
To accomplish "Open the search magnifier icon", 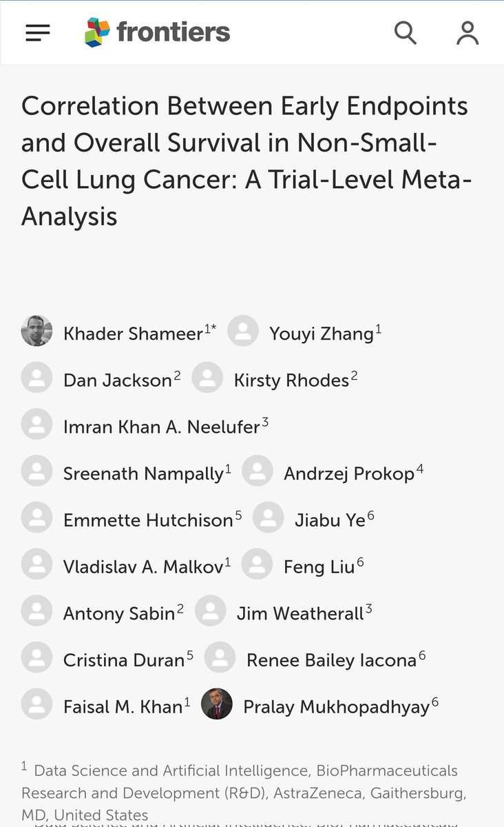I will coord(406,32).
